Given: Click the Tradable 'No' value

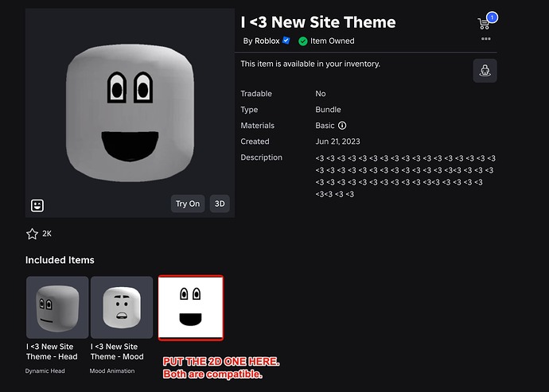Looking at the screenshot, I should click(x=321, y=94).
